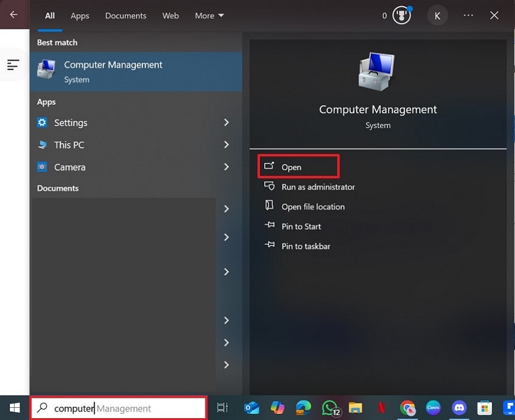Choose Run as administrator
The width and height of the screenshot is (515, 420).
(318, 187)
